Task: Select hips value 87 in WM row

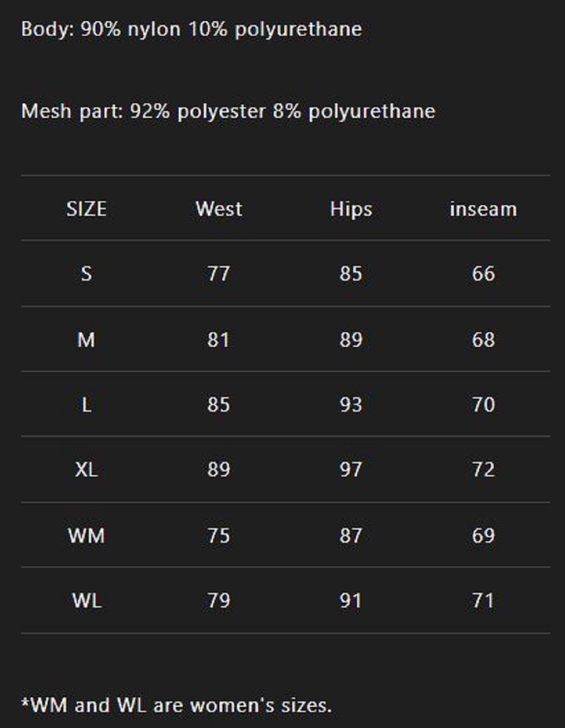Action: pyautogui.click(x=351, y=535)
